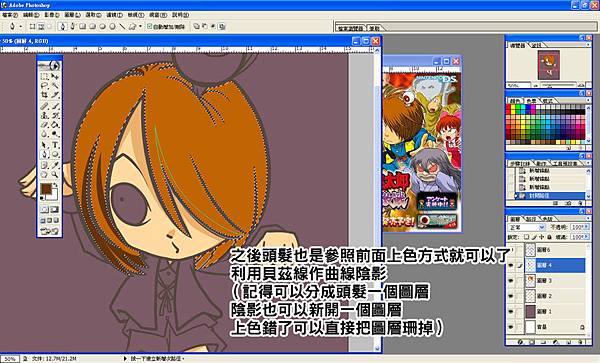Open the status bar info arrow
The width and height of the screenshot is (600, 363).
tap(125, 358)
